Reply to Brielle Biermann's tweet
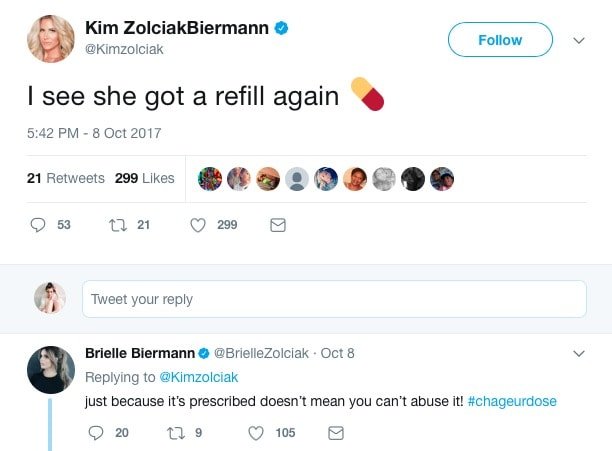 click(96, 432)
